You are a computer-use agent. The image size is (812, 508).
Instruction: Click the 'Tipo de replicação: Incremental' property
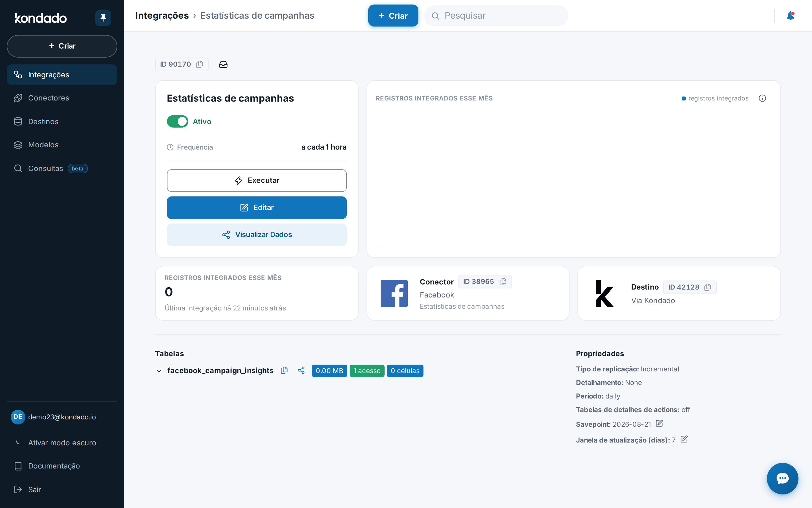click(627, 369)
